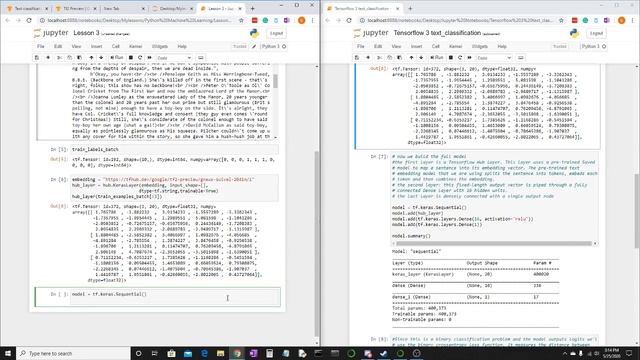Viewport: 640px width, 360px height.
Task: Interrupt the kernel in Lesson 3 notebook
Action: [131, 58]
